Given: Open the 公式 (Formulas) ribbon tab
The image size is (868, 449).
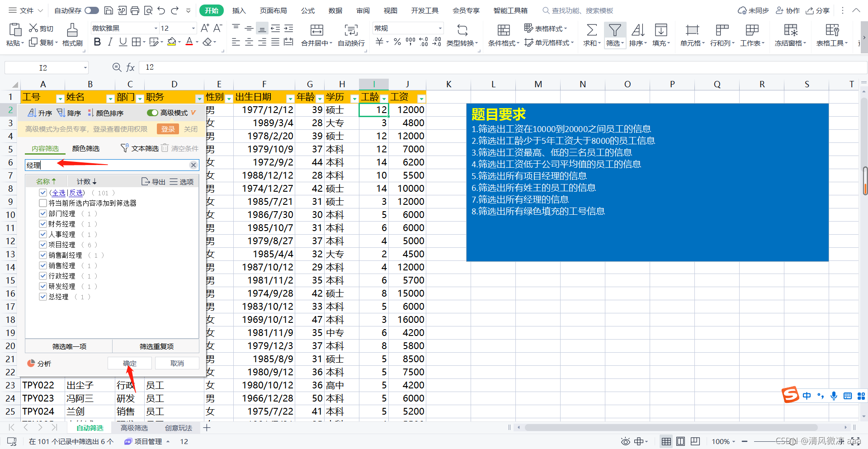Looking at the screenshot, I should click(x=308, y=10).
